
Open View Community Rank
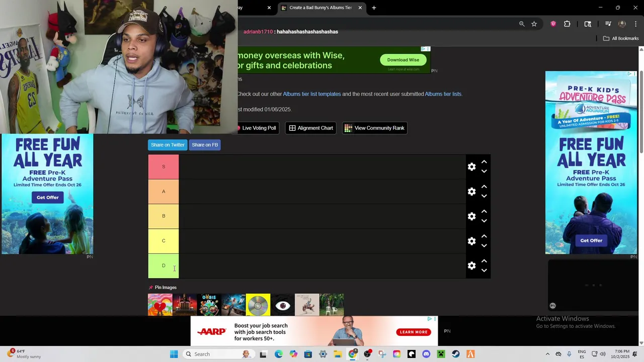(374, 128)
